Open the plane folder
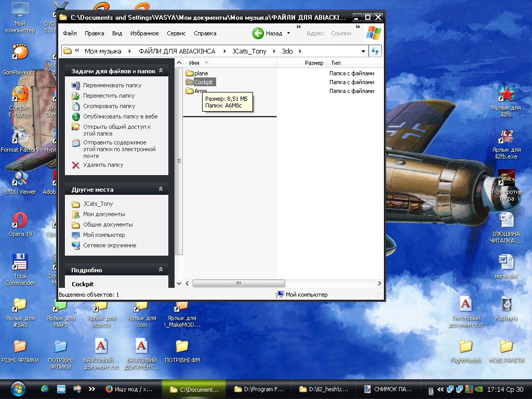This screenshot has height=399, width=532. [201, 73]
